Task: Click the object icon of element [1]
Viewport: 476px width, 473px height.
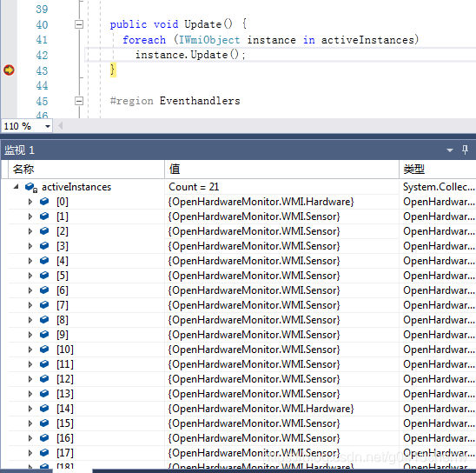Action: coord(44,216)
